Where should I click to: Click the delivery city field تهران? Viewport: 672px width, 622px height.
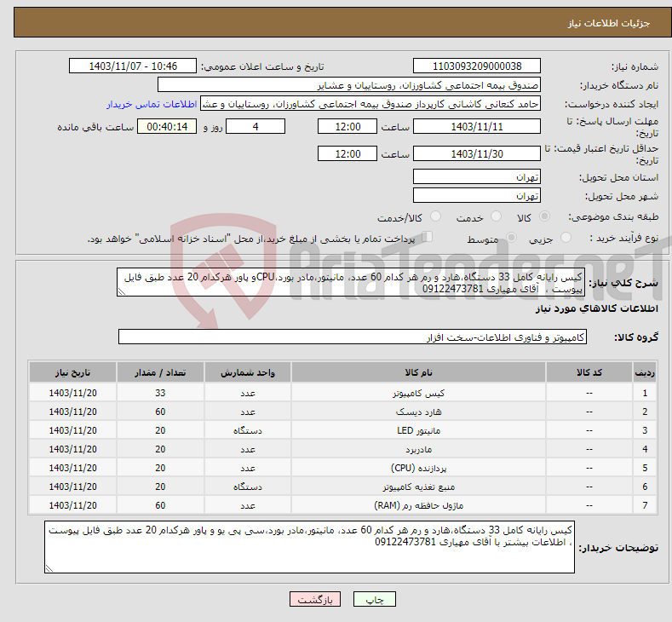[477, 195]
